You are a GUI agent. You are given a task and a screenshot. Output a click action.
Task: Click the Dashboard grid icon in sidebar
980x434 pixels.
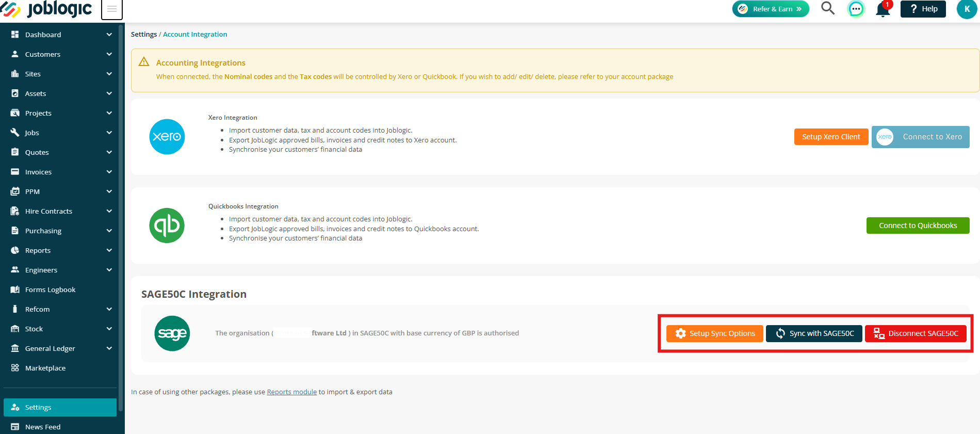[15, 34]
